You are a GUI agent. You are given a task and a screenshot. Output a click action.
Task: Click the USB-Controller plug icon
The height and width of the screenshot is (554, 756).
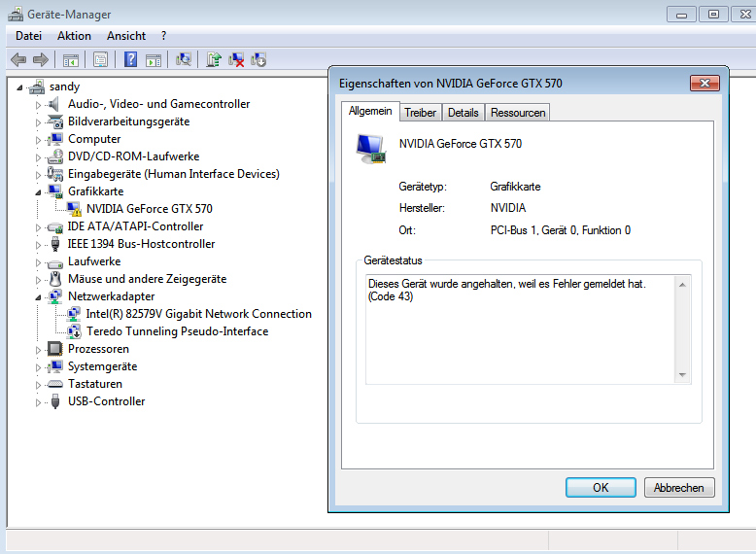point(55,401)
